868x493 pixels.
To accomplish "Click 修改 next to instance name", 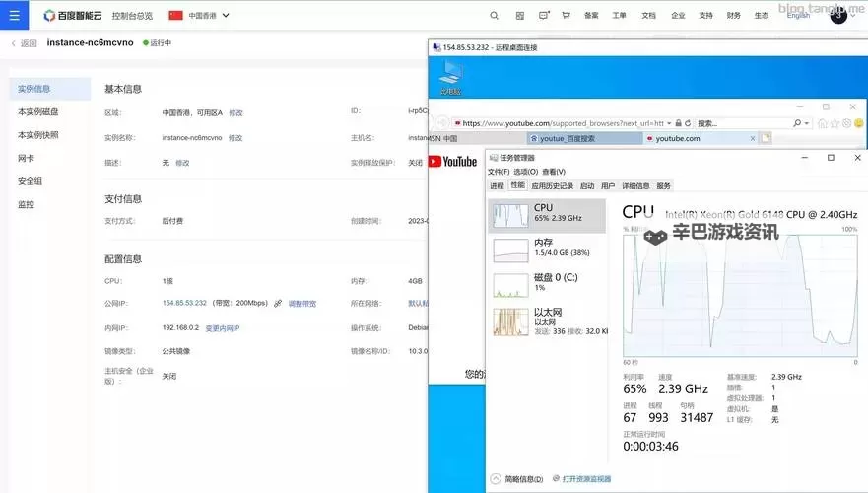I will 235,138.
